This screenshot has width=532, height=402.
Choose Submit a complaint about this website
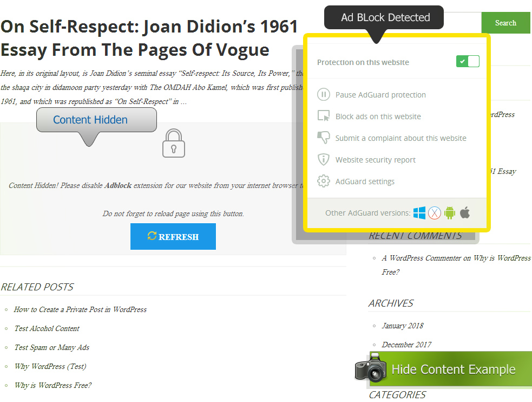(x=400, y=138)
